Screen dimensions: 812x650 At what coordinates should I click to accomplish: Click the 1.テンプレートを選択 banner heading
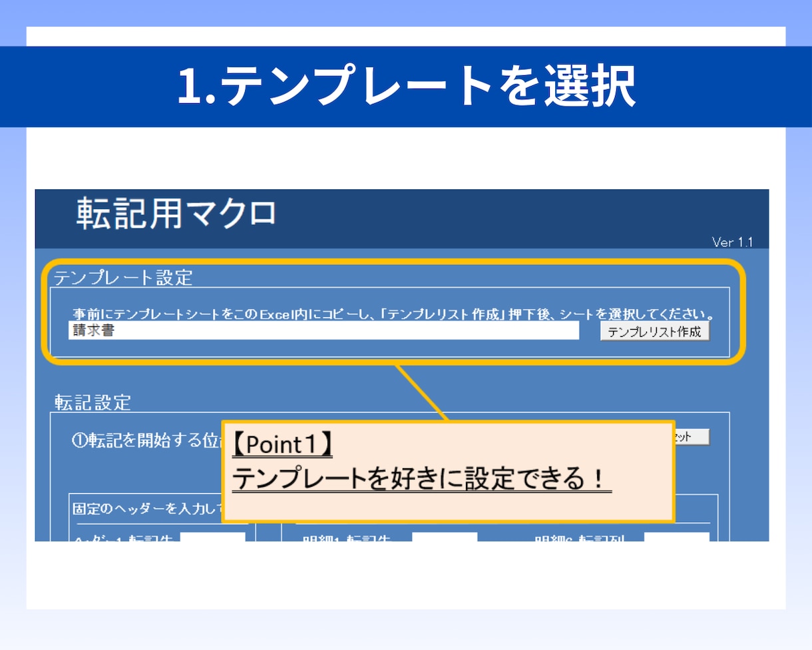pyautogui.click(x=406, y=86)
